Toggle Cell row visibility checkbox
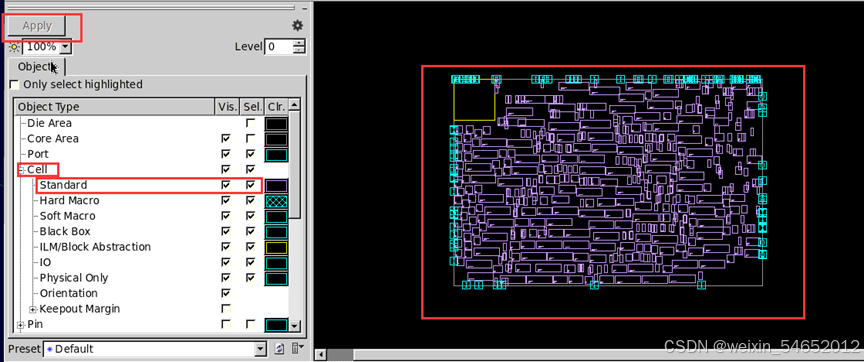This screenshot has height=362, width=864. point(225,169)
